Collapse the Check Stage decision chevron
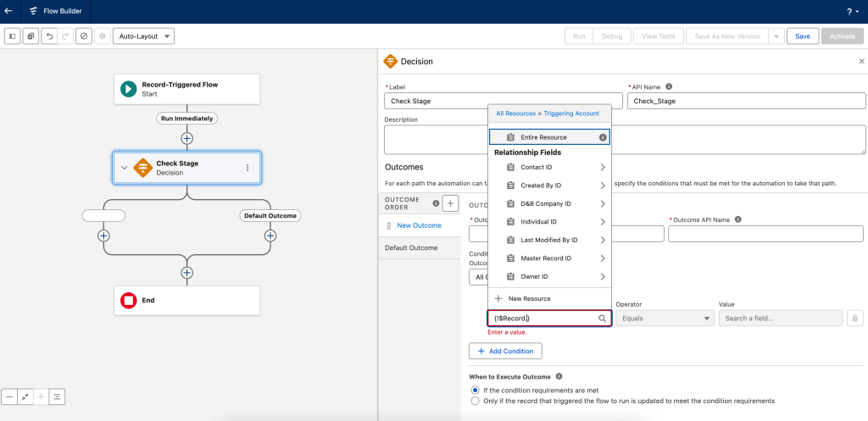 125,168
